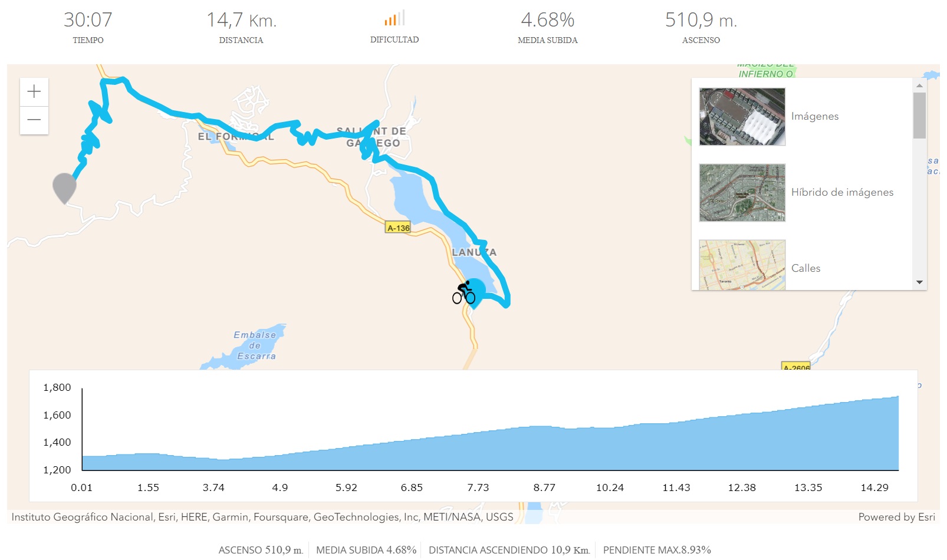Click the gray route end pin marker
947x560 pixels.
click(x=64, y=187)
